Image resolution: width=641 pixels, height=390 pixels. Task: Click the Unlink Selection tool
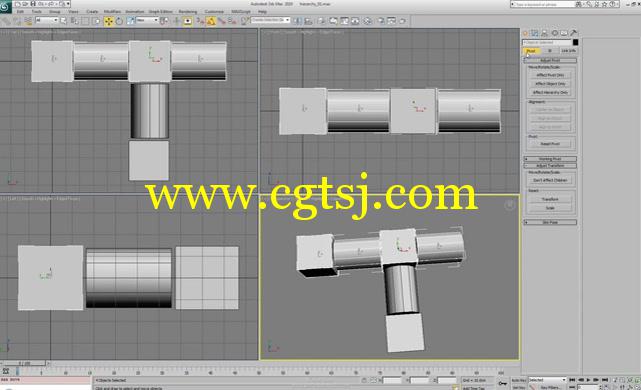(x=16, y=21)
